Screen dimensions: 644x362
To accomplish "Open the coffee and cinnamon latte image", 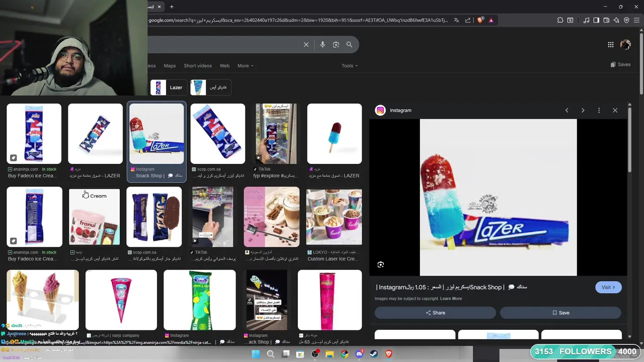I will coord(272,217).
